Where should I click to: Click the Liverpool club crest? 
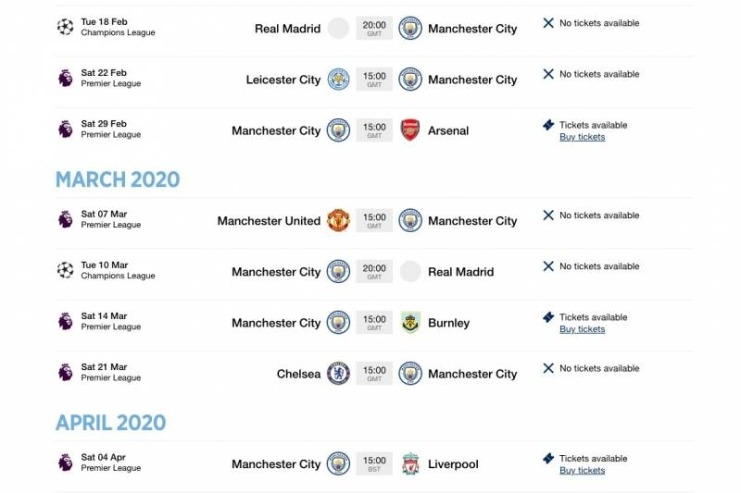(410, 464)
